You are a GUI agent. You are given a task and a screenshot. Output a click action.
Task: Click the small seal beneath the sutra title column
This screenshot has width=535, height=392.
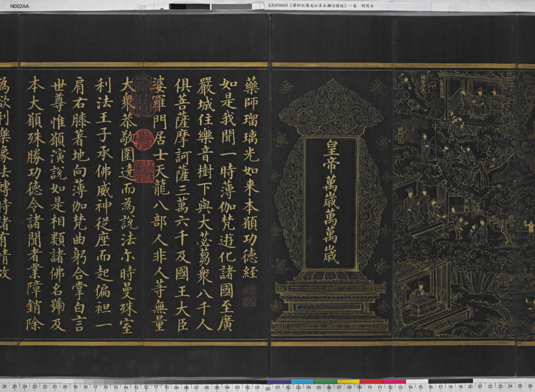coord(249,295)
